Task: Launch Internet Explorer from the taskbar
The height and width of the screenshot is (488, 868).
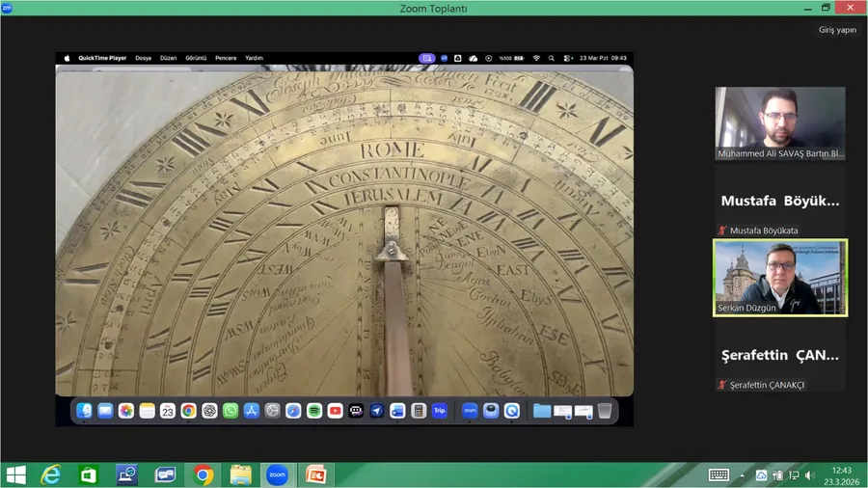Action: (51, 474)
